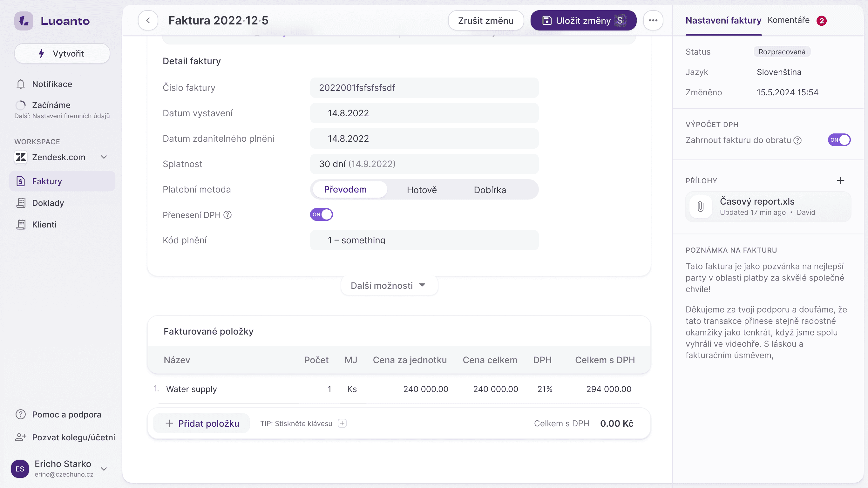Select Hotově payment method
The height and width of the screenshot is (488, 868).
coord(422,190)
